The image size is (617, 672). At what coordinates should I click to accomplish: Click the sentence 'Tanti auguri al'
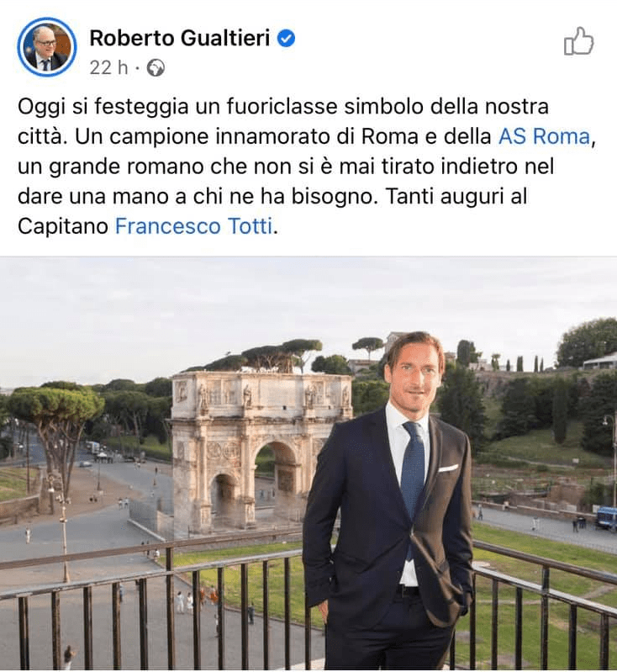(x=456, y=196)
